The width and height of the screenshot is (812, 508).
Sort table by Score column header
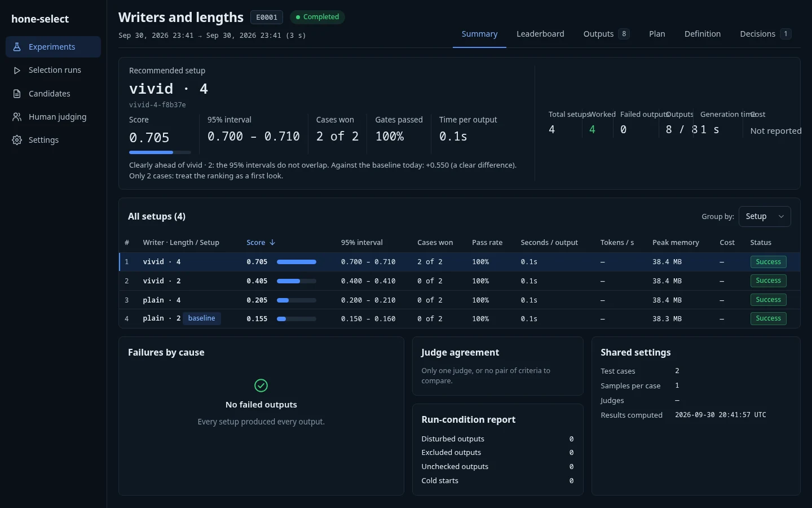tap(261, 243)
